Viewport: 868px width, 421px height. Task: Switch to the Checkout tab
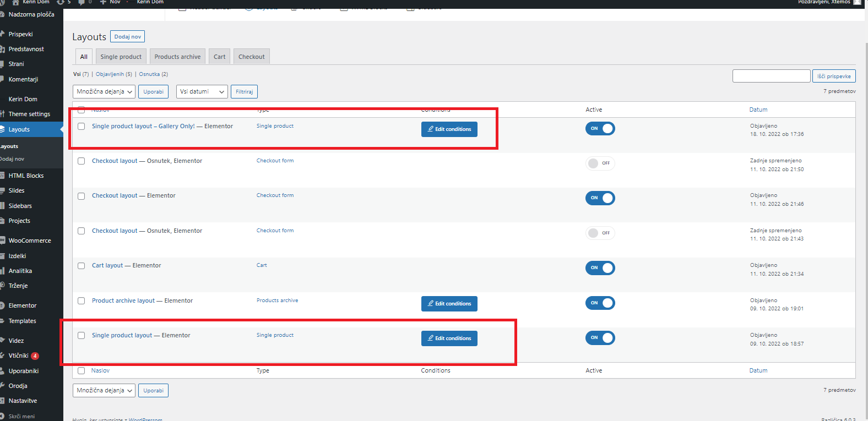coord(251,56)
